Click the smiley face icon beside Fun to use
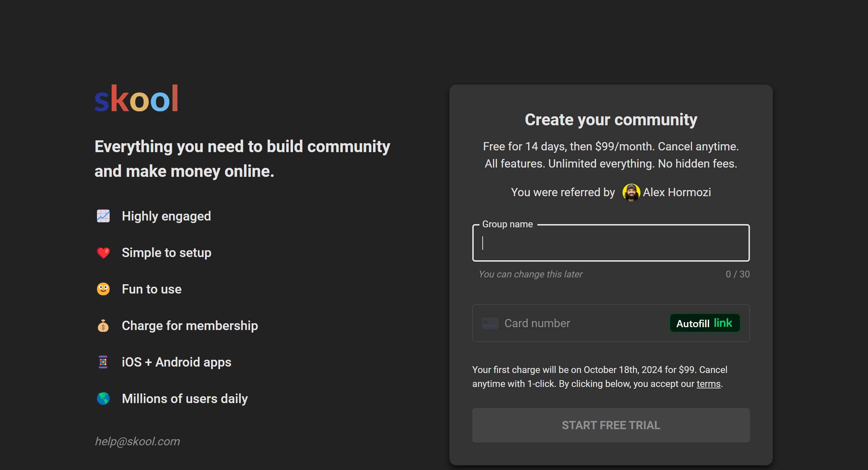Image resolution: width=868 pixels, height=470 pixels. [103, 289]
